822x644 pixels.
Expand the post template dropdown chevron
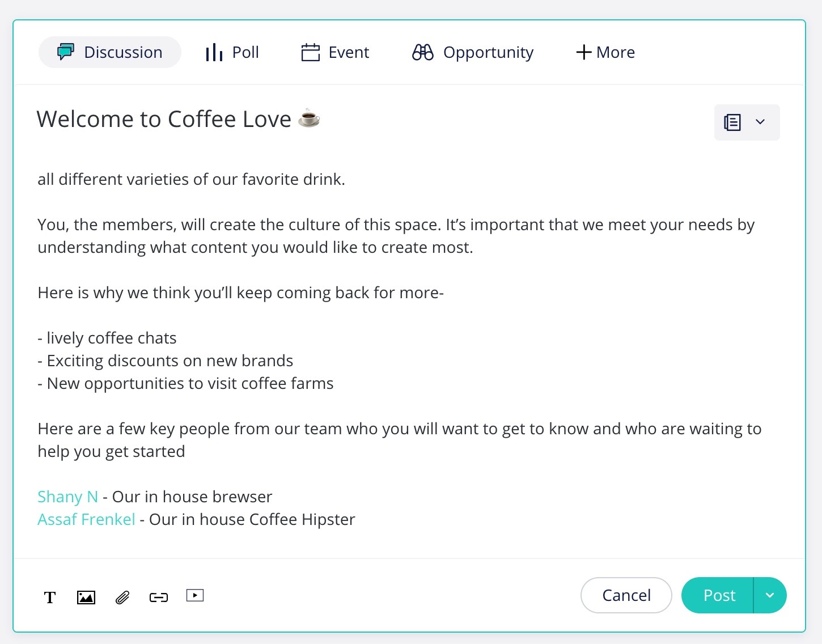click(x=760, y=122)
